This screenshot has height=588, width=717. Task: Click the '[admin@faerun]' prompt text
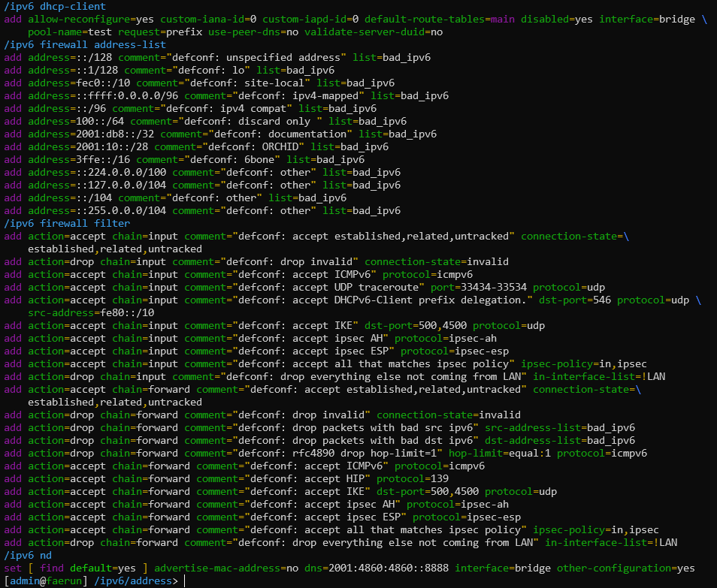point(46,581)
